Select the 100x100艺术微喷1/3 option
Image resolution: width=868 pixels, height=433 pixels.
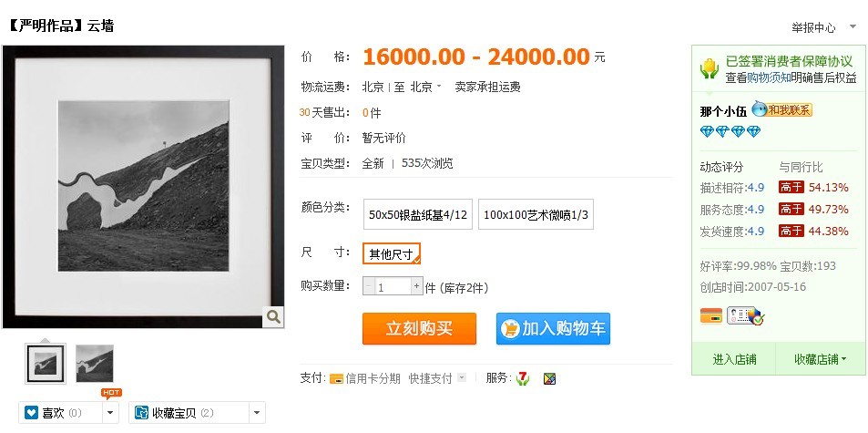click(536, 214)
